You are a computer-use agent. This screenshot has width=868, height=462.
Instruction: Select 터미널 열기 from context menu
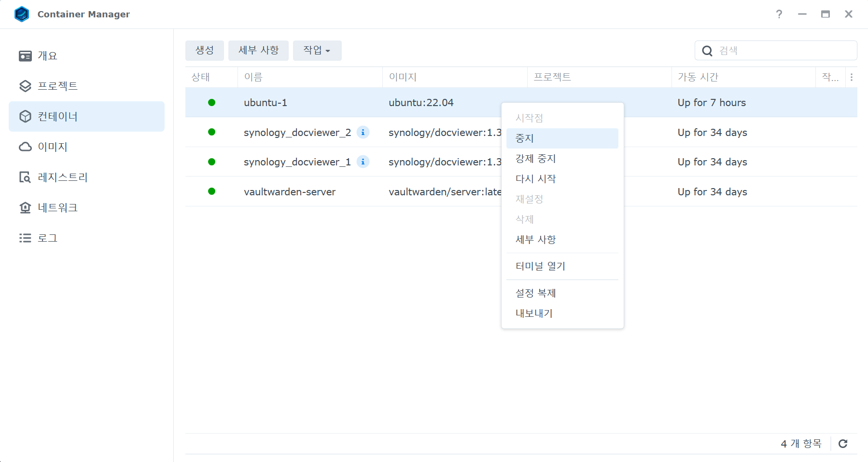coord(540,266)
